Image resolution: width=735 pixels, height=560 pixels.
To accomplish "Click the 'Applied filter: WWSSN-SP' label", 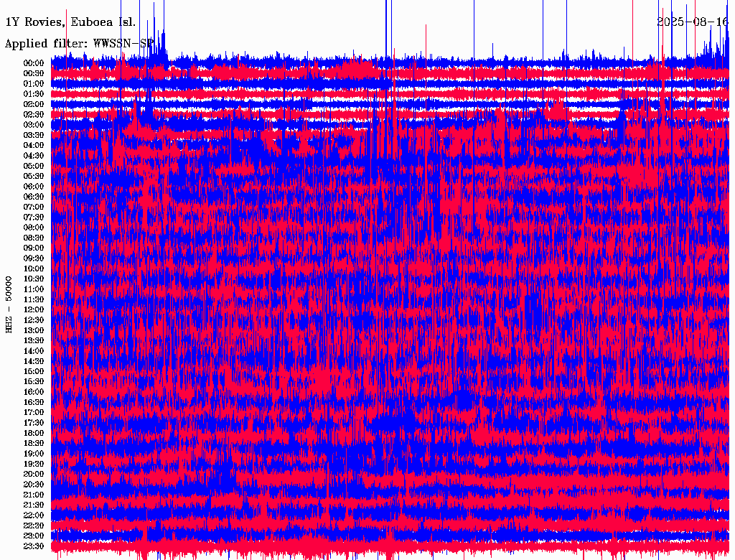I will pyautogui.click(x=79, y=44).
